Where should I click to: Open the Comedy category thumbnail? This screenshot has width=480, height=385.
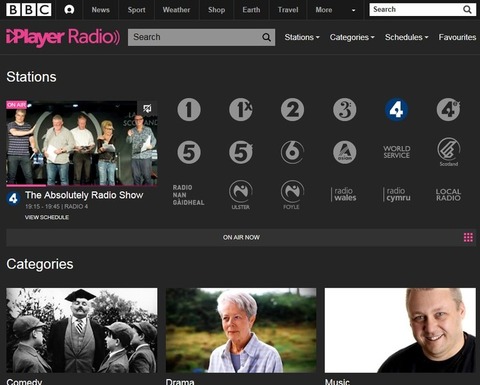click(82, 330)
